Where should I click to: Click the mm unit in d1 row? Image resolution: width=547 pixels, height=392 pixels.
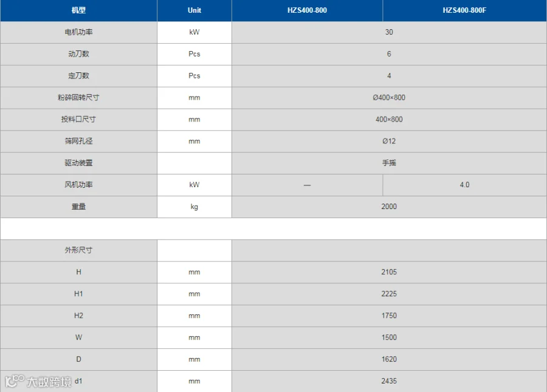(x=194, y=381)
